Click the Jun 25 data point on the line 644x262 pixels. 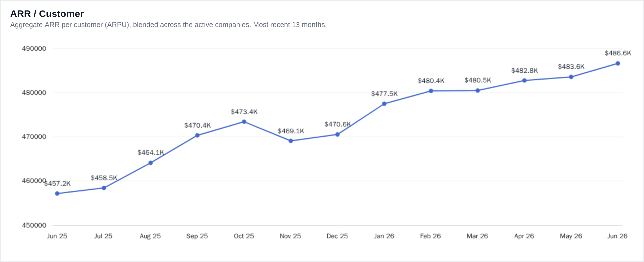57,193
